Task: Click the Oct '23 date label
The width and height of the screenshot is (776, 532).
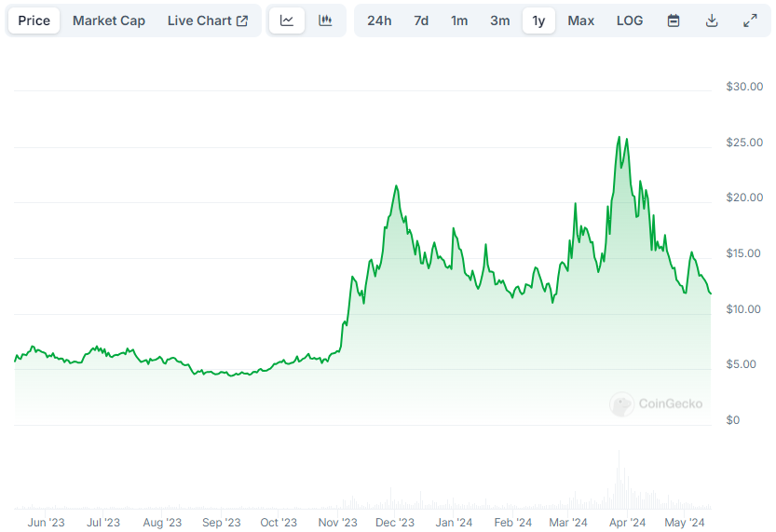Action: pyautogui.click(x=279, y=523)
